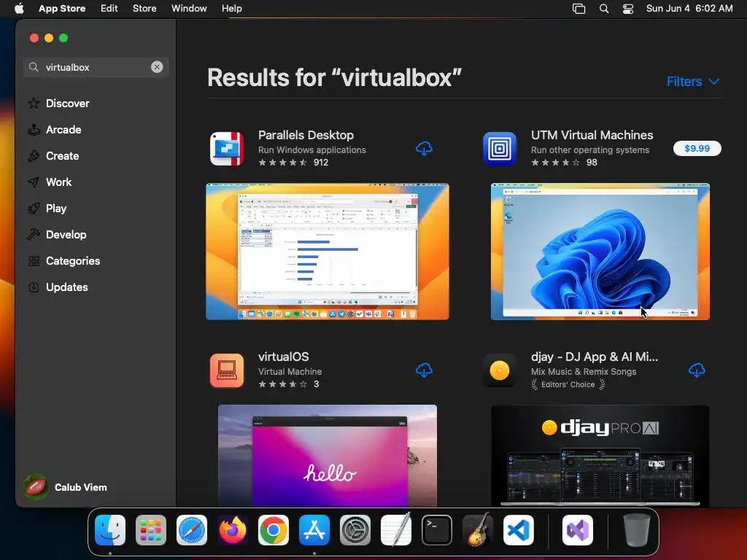Screen dimensions: 747x560
Task: Click 'Run Windows applications' subtitle
Action: tap(312, 150)
